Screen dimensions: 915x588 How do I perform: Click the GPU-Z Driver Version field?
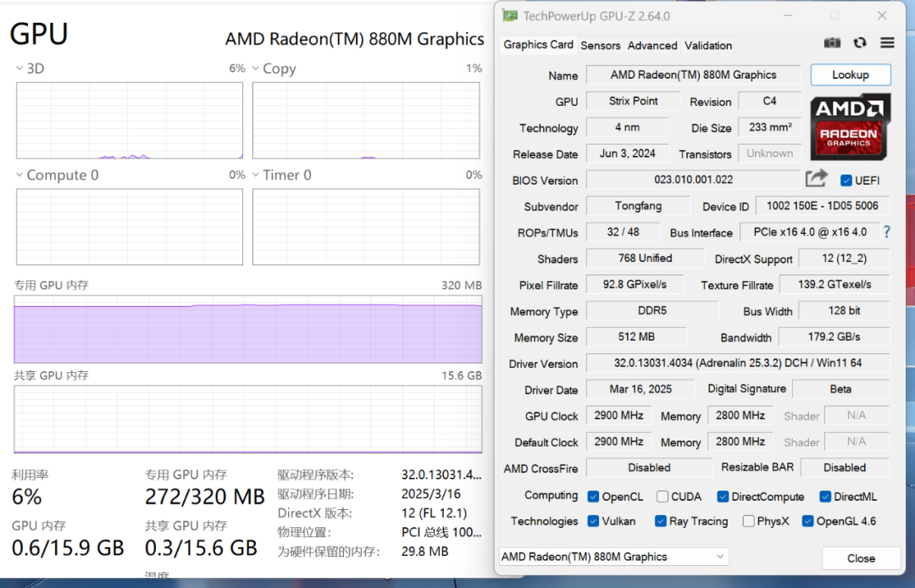coord(738,363)
